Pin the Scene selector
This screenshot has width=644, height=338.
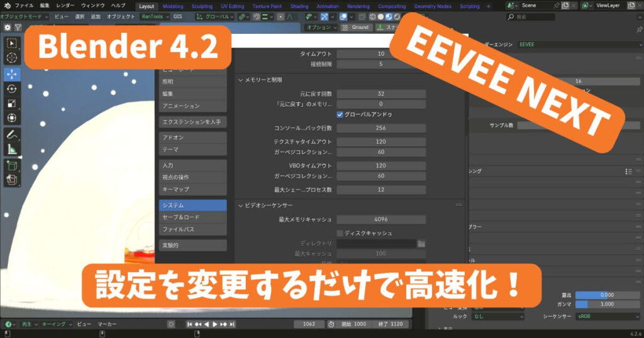[x=556, y=5]
